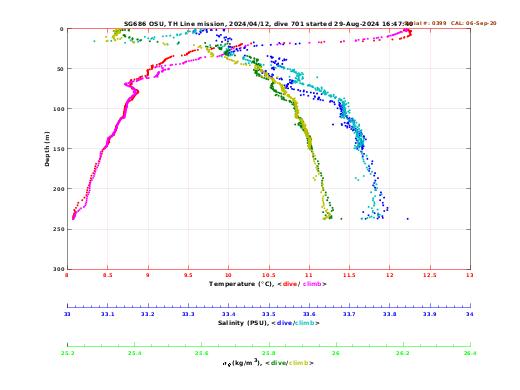The image size is (520, 390).
Task: Click the 33.5 salinity tick label
Action: [x=269, y=314]
